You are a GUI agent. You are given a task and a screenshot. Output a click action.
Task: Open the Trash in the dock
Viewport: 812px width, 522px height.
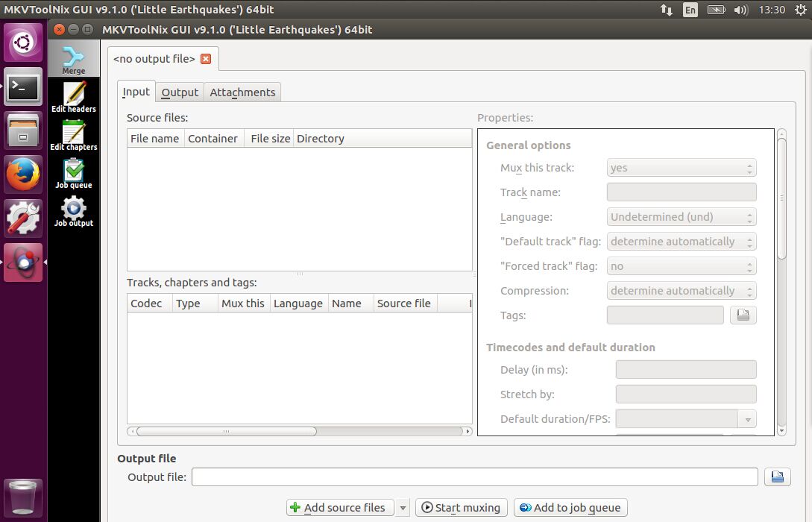23,497
